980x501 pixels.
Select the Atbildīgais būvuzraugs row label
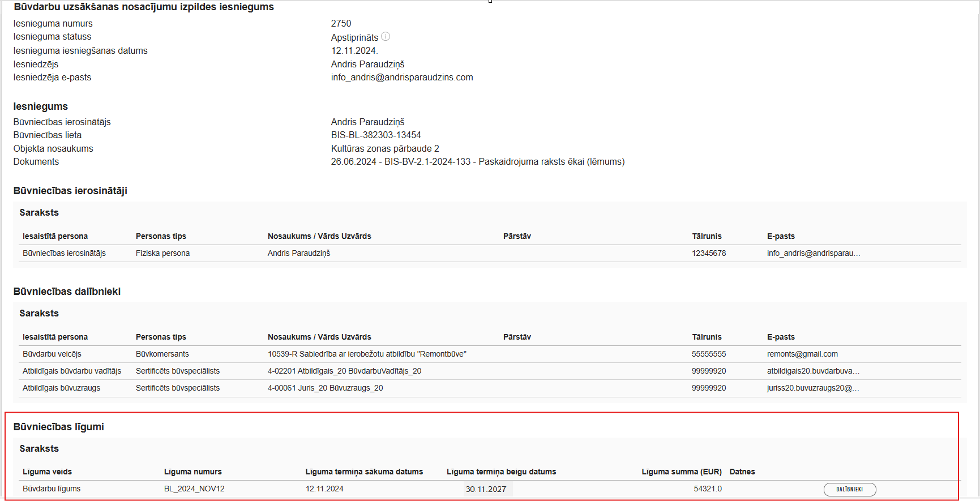pos(61,388)
